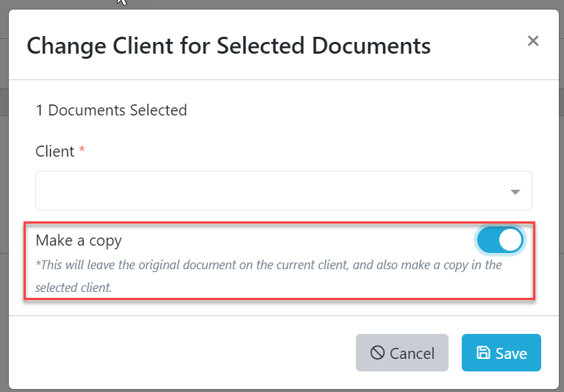Click the "selected client." line of the note

click(74, 288)
